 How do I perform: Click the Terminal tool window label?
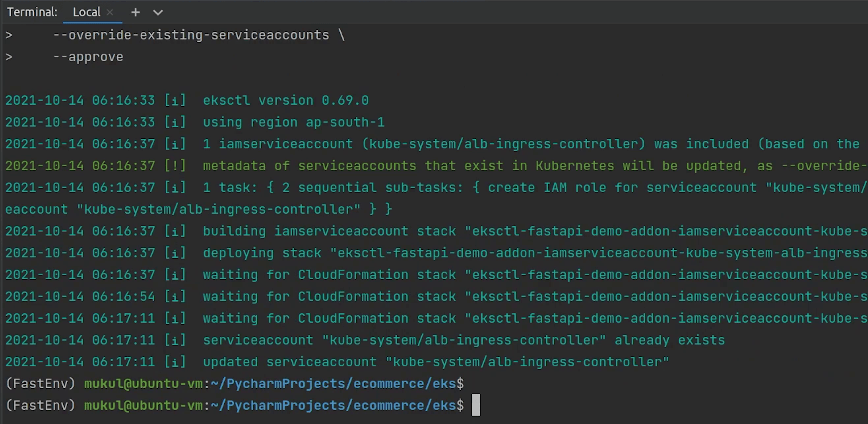(x=32, y=12)
